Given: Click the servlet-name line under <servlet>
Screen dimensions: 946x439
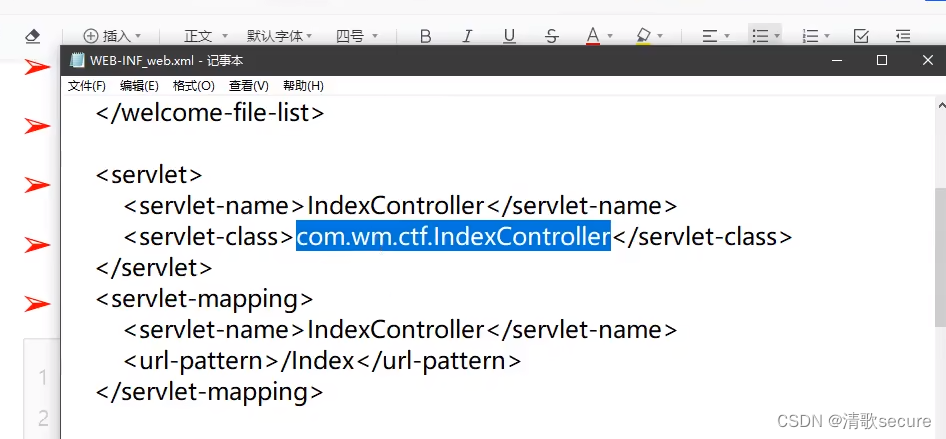Looking at the screenshot, I should point(401,206).
